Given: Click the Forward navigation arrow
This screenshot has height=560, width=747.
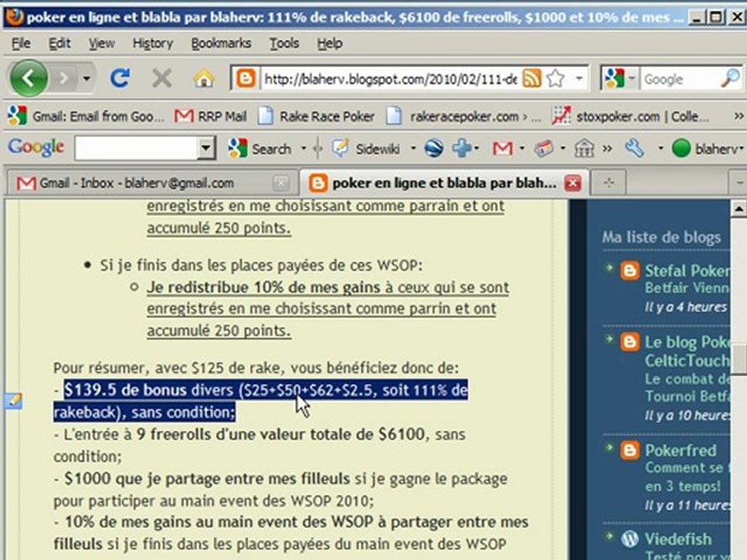Looking at the screenshot, I should (x=64, y=78).
